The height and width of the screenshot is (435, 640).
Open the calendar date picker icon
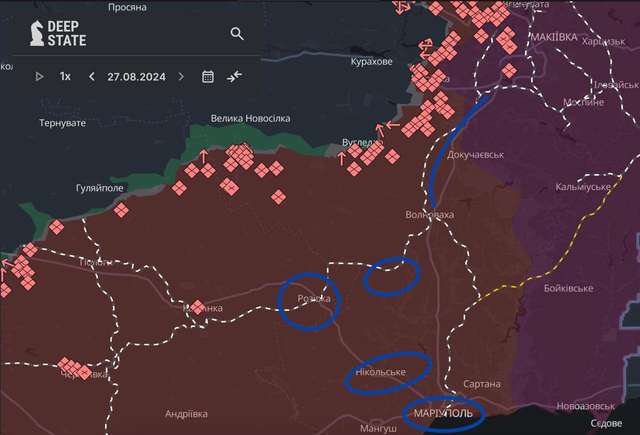click(208, 76)
